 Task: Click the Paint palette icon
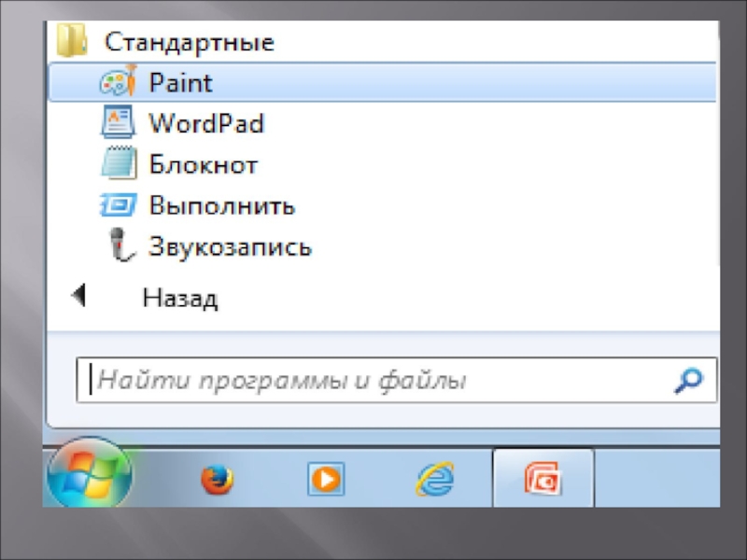[x=119, y=81]
